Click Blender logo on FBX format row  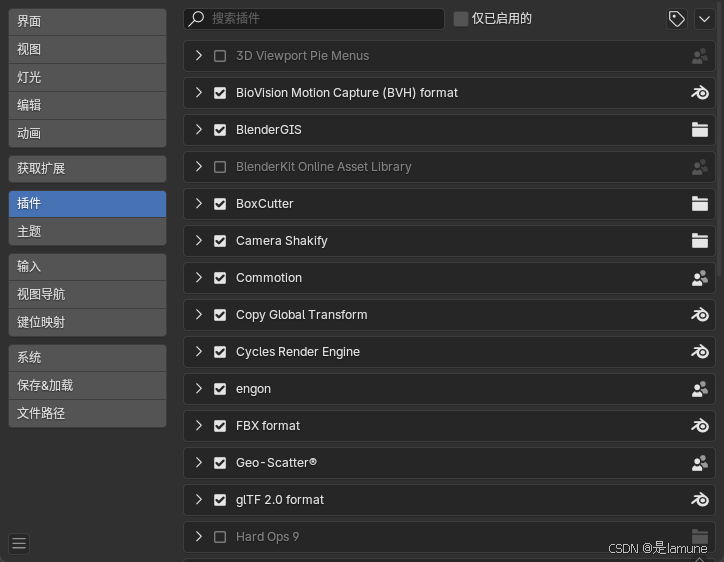(700, 426)
